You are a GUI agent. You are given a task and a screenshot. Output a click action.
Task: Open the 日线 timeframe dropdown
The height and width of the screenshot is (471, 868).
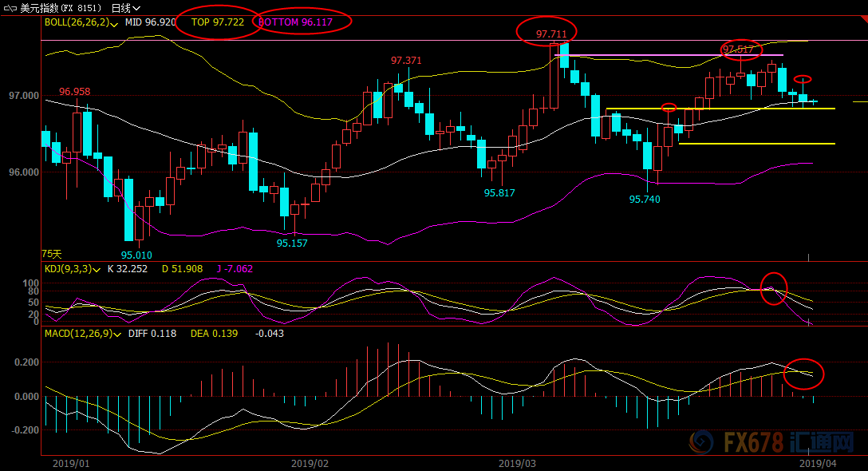tap(125, 8)
